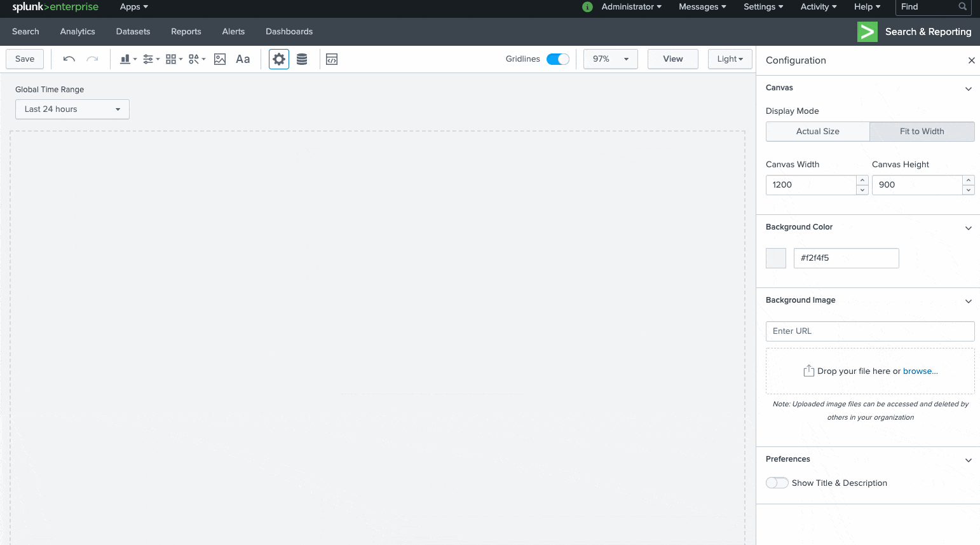The width and height of the screenshot is (980, 545).
Task: Go to the Datasets tab
Action: [x=133, y=32]
